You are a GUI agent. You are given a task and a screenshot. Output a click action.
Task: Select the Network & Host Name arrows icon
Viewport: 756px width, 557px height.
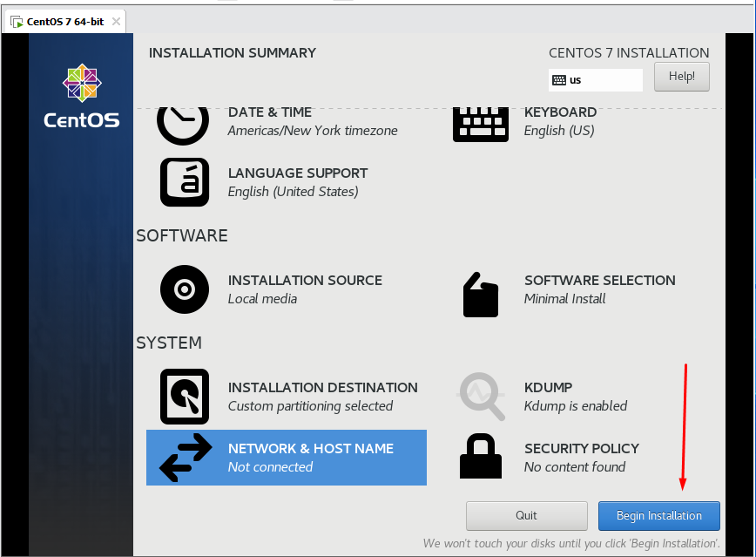click(186, 458)
